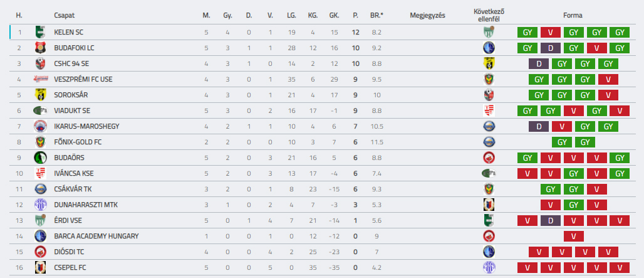Click the Csapat column header
This screenshot has width=644, height=278.
point(65,16)
